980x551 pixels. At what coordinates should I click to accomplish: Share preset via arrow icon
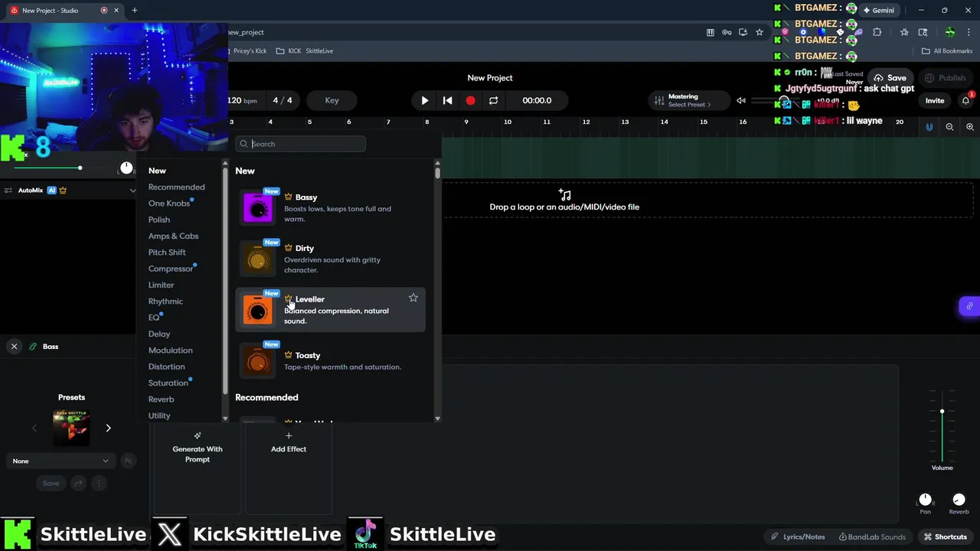[x=78, y=483]
